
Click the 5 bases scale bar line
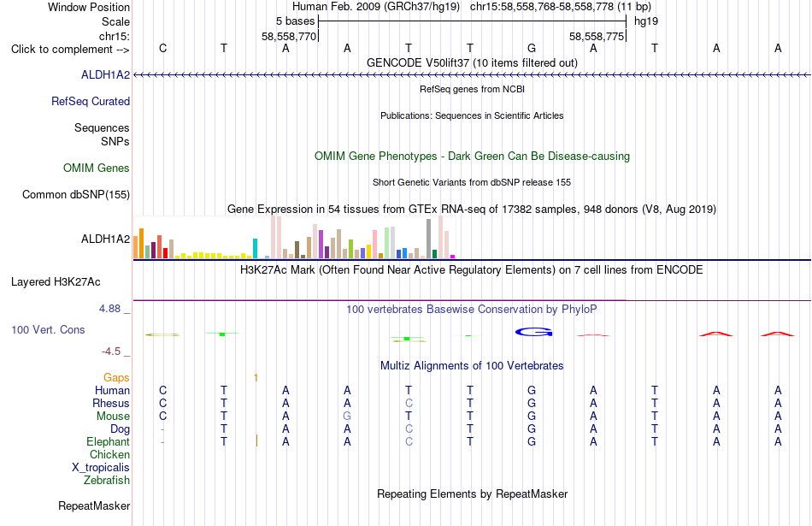[x=473, y=21]
